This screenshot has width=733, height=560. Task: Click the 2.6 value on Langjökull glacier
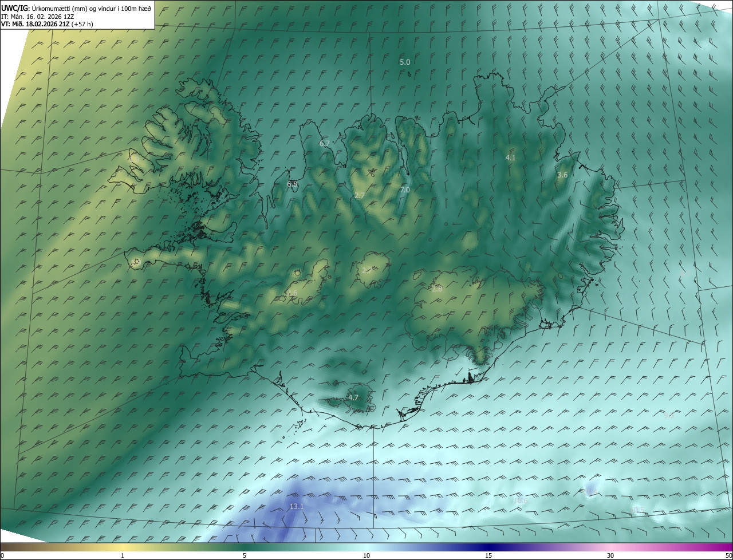point(292,293)
